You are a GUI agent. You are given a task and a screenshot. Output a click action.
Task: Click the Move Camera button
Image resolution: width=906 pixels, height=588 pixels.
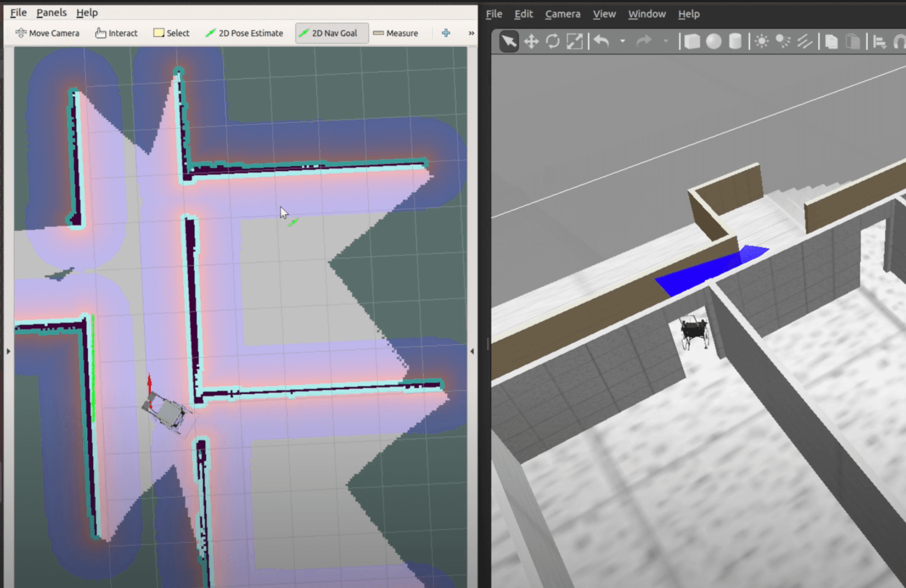[x=48, y=33]
